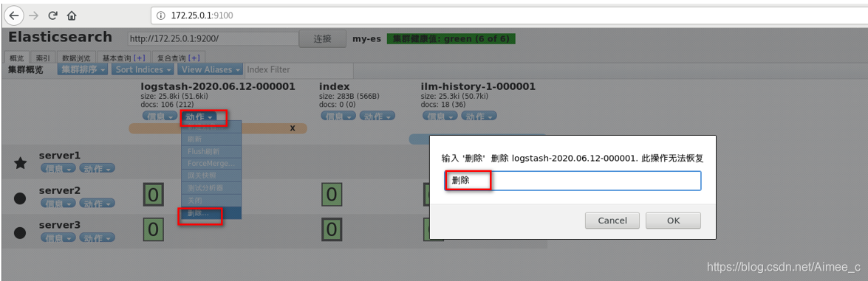Open 动作 dropdown for server1

(x=97, y=169)
